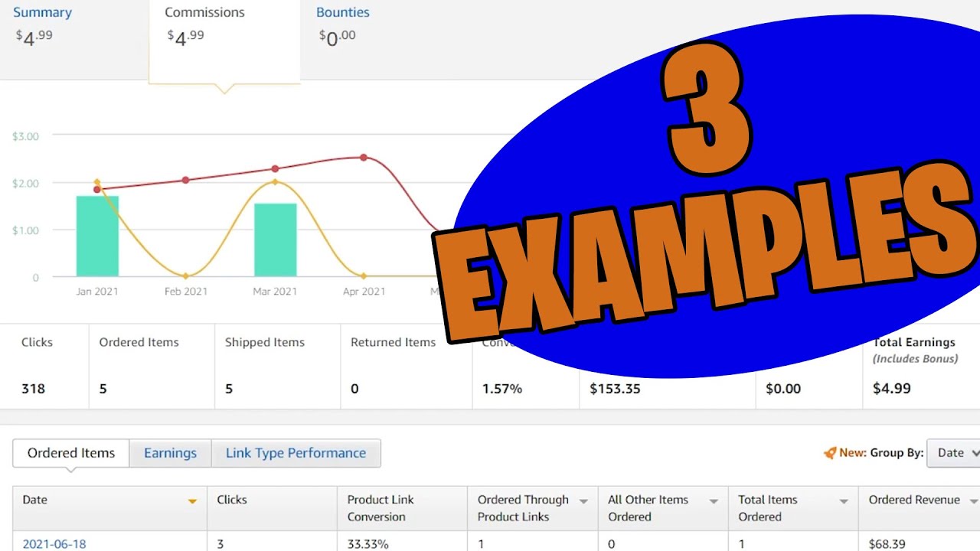Select the Ordered Items tab
This screenshot has width=980, height=551.
tap(71, 453)
